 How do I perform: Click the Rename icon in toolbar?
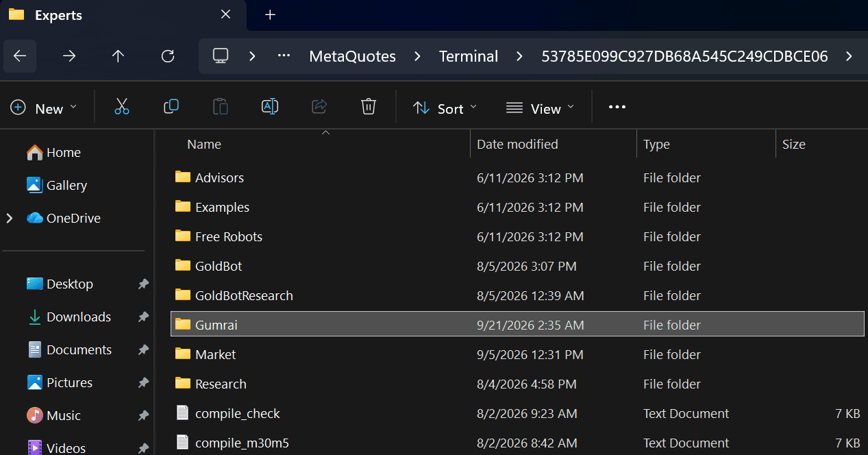tap(270, 107)
